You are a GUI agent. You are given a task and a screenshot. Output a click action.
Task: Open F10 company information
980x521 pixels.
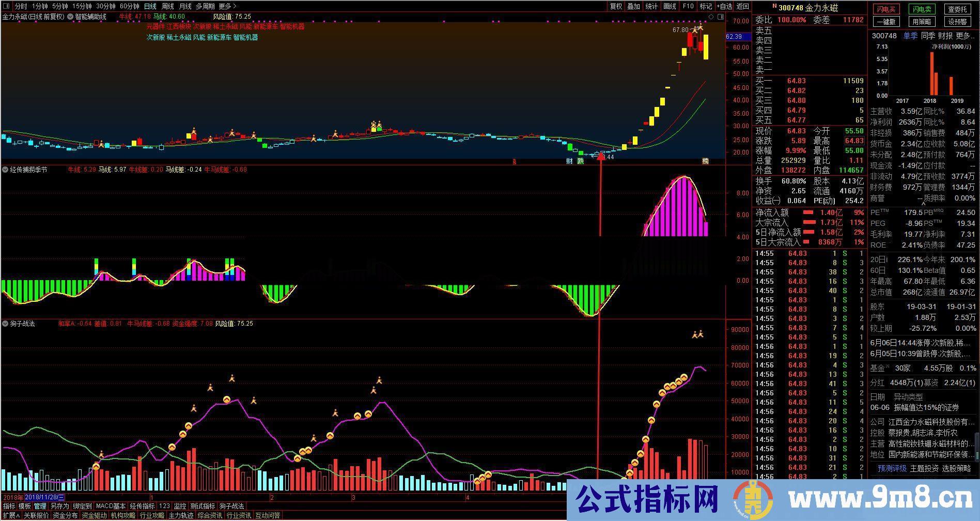click(x=688, y=6)
